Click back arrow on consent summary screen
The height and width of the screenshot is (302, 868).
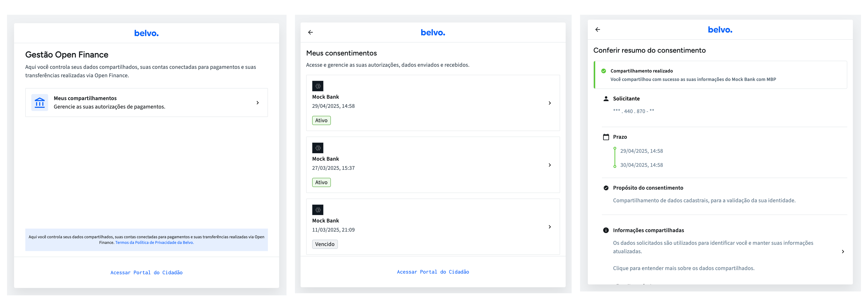(x=597, y=30)
